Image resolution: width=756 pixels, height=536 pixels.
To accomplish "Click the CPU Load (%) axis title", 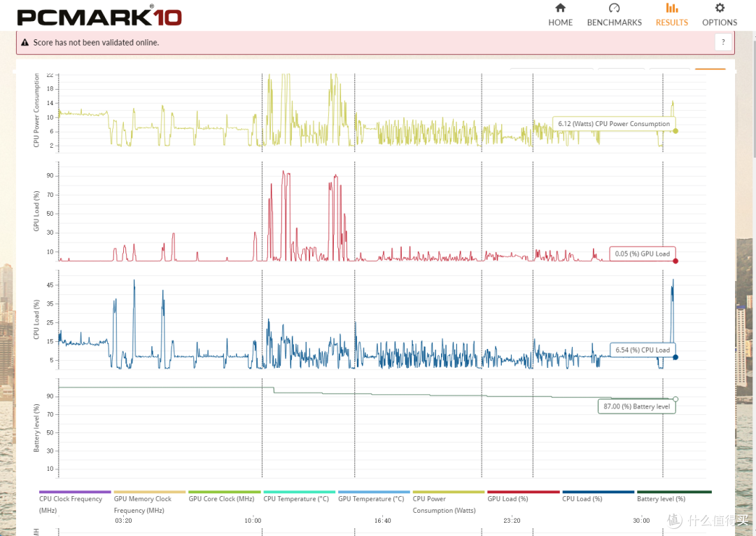I will pos(36,319).
